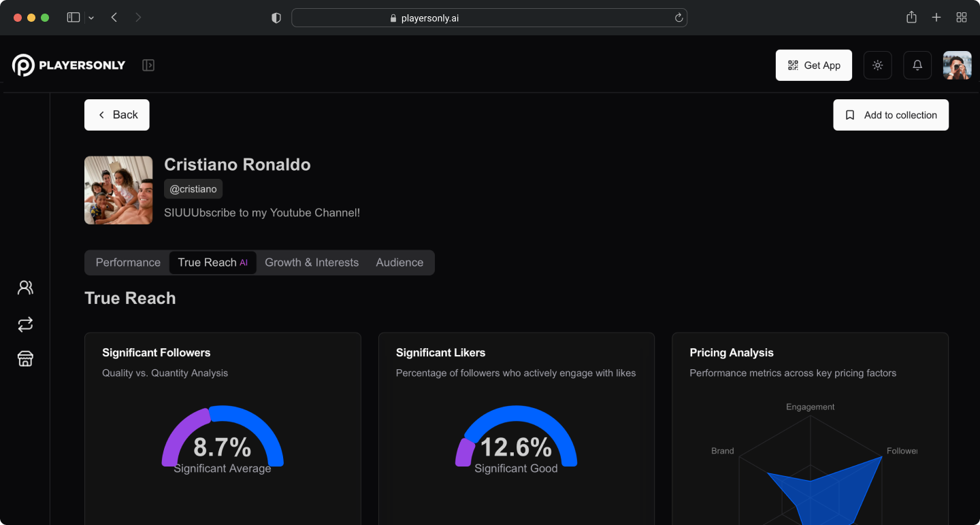Click the playersonly.ai address bar
Image resolution: width=980 pixels, height=525 pixels.
pyautogui.click(x=489, y=18)
